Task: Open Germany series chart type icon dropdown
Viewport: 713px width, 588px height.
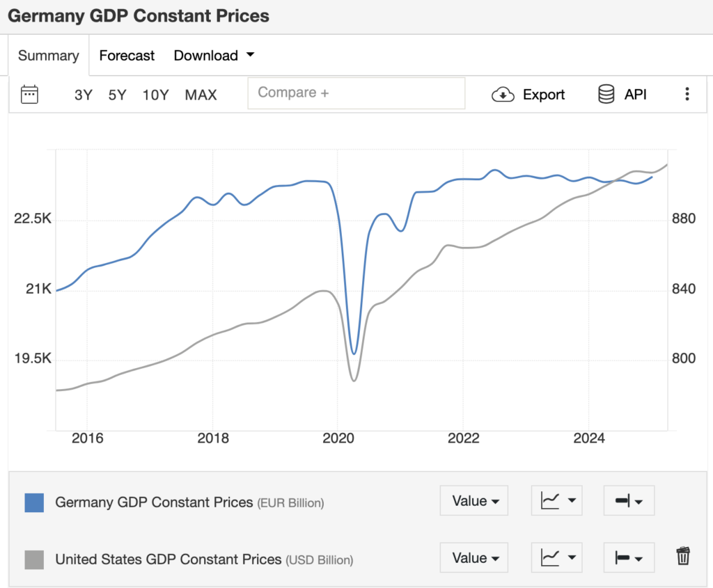Action: pos(556,501)
